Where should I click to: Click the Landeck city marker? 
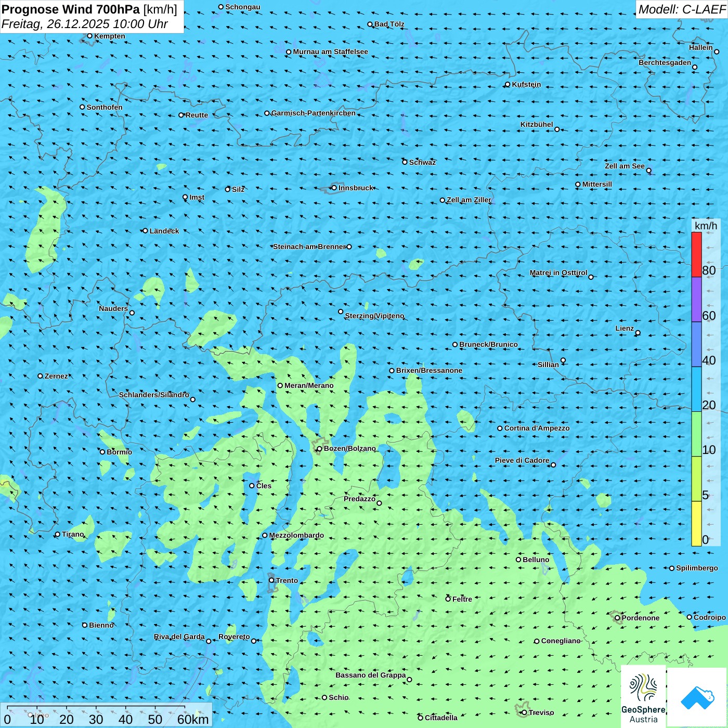click(x=145, y=231)
